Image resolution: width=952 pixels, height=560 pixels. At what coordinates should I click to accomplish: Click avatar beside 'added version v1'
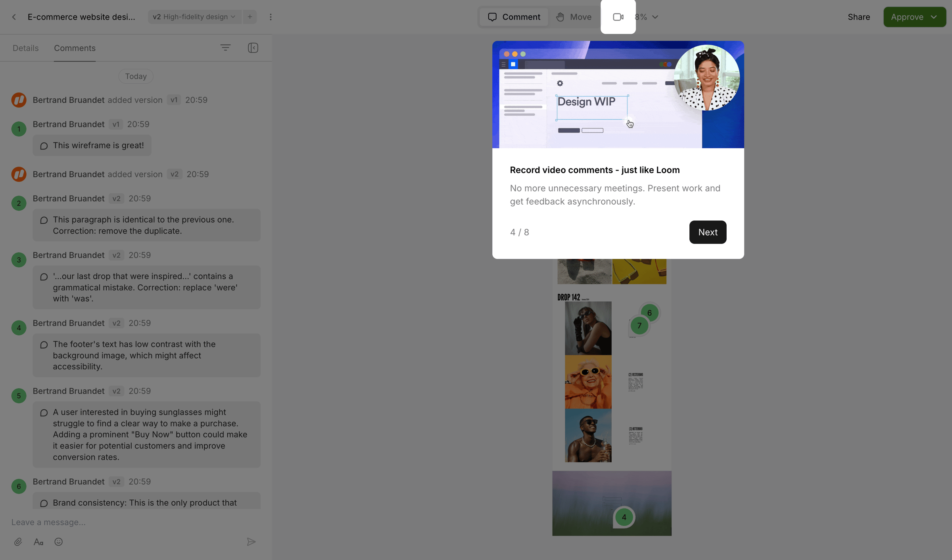19,100
